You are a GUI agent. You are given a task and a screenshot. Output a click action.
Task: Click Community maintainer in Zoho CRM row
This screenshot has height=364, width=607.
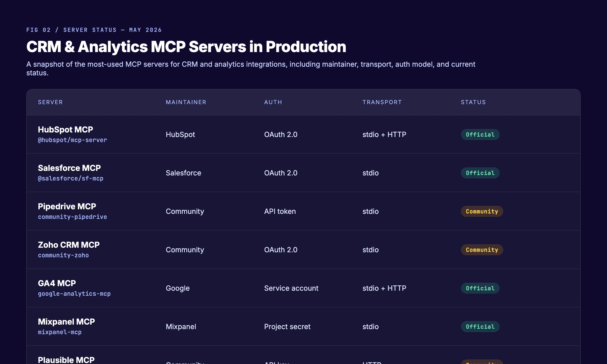pyautogui.click(x=185, y=250)
